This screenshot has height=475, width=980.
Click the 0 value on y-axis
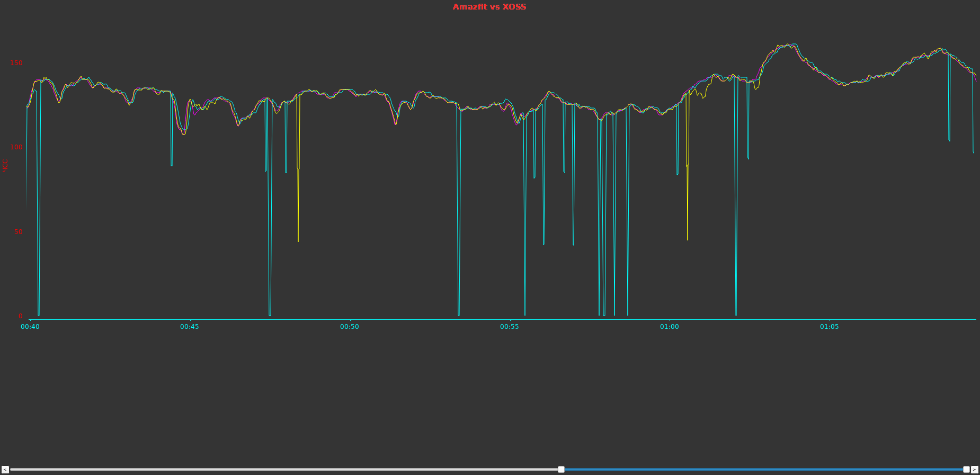tap(21, 316)
